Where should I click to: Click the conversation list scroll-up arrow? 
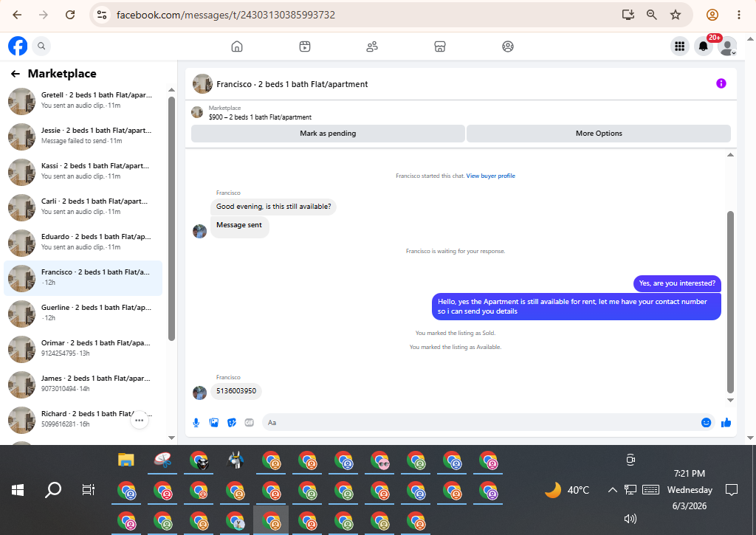[x=171, y=89]
